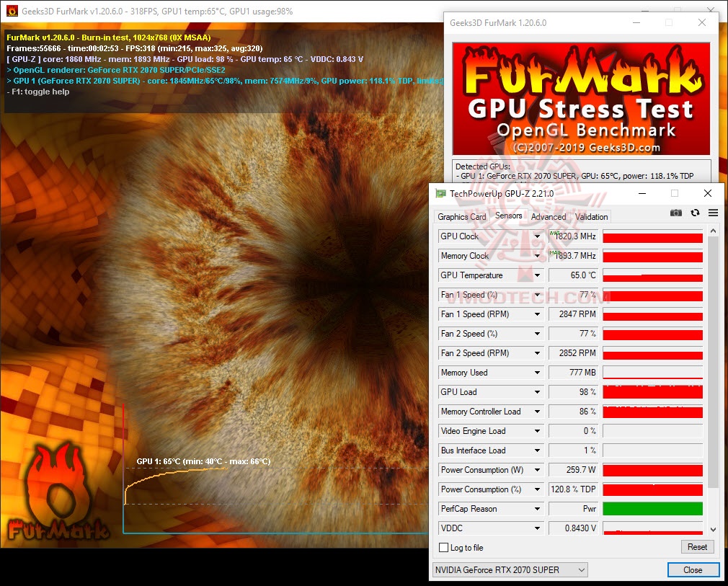The image size is (728, 586).
Task: Maximize the GPU-Z window
Action: [675, 193]
